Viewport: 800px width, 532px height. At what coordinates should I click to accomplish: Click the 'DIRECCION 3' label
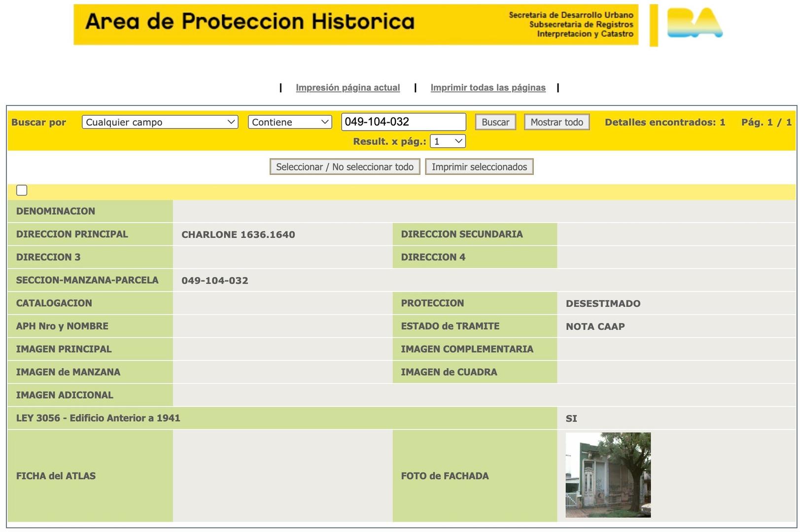[48, 257]
